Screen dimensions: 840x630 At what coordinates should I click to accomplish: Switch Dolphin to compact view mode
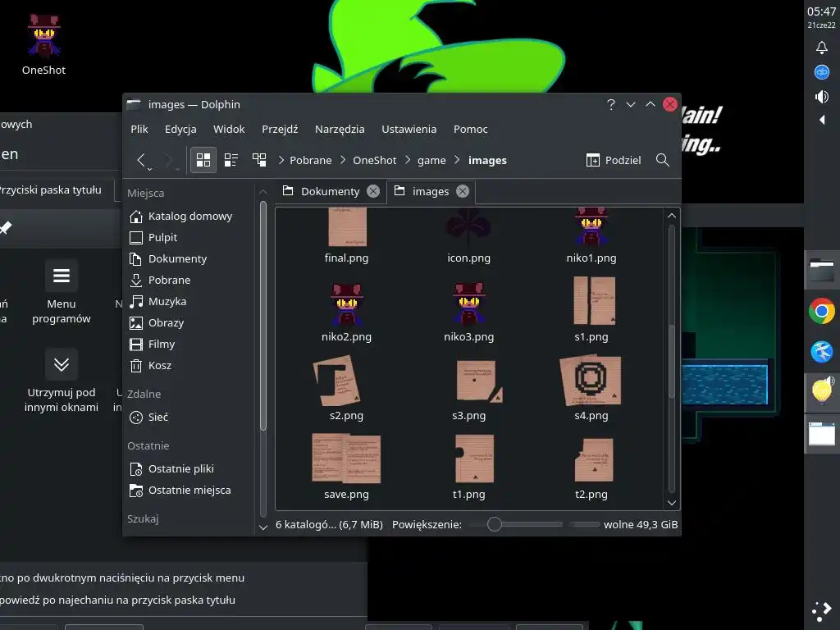[231, 160]
